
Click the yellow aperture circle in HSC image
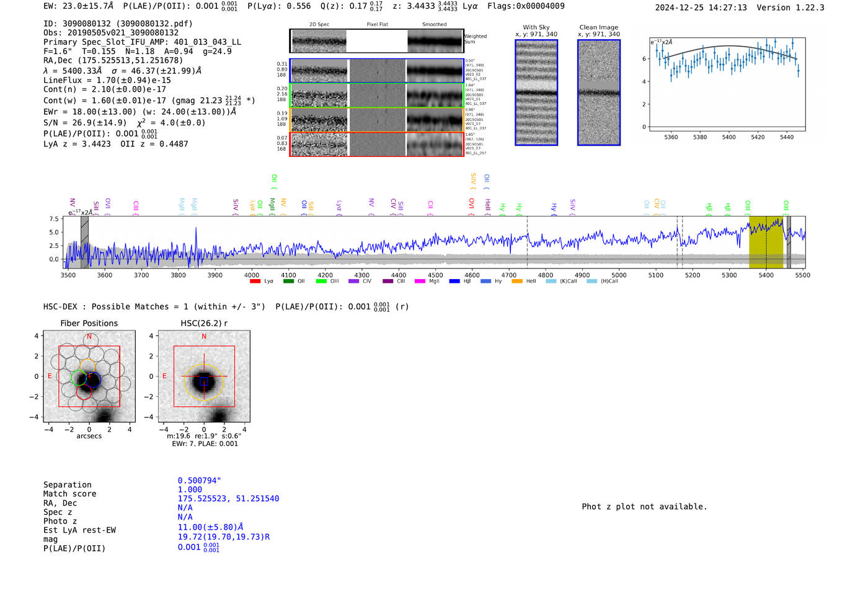pos(204,382)
